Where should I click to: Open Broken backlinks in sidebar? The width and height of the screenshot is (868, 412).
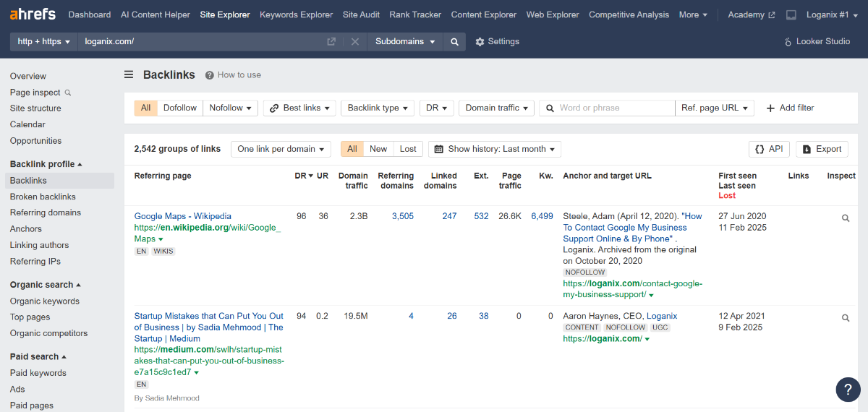43,197
